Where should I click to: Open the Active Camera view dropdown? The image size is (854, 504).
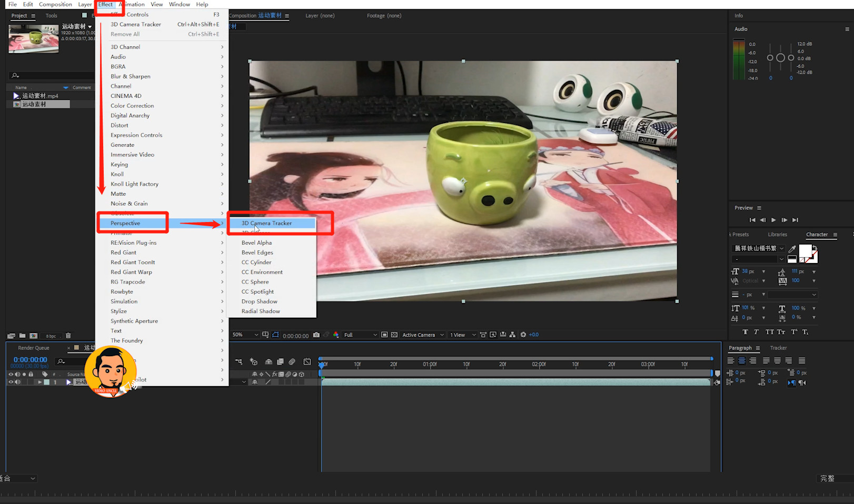423,335
